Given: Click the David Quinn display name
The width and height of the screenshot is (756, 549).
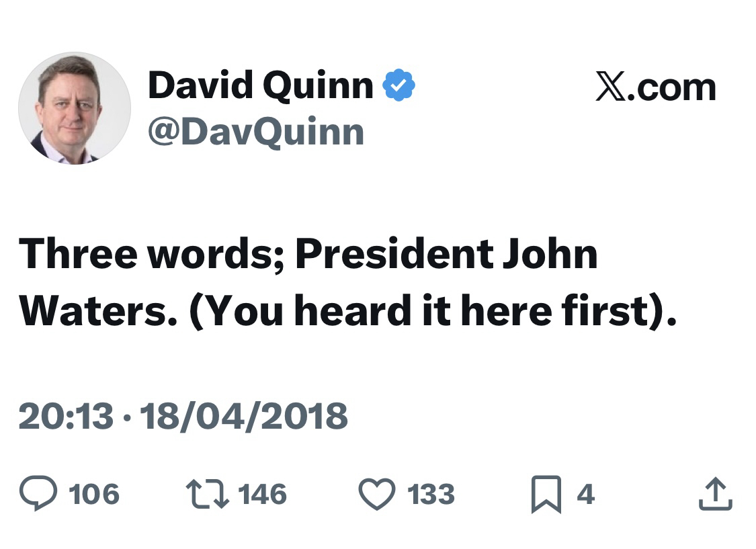Looking at the screenshot, I should coord(260,85).
